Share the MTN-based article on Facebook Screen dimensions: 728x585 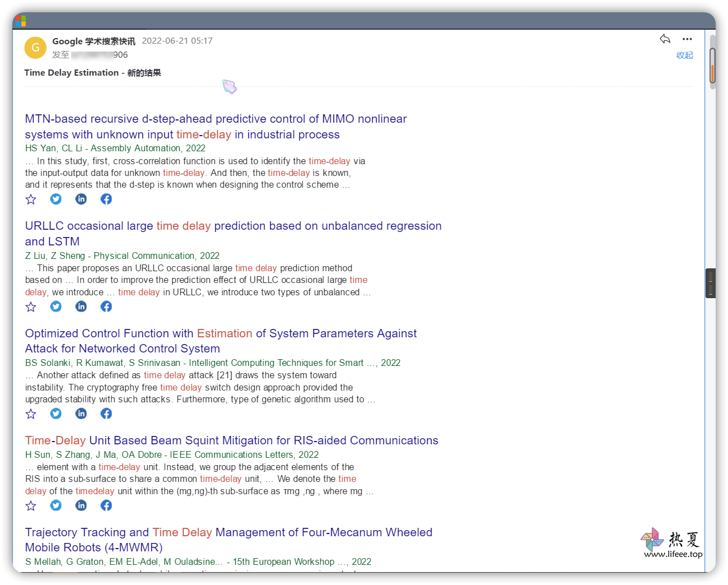pyautogui.click(x=106, y=199)
